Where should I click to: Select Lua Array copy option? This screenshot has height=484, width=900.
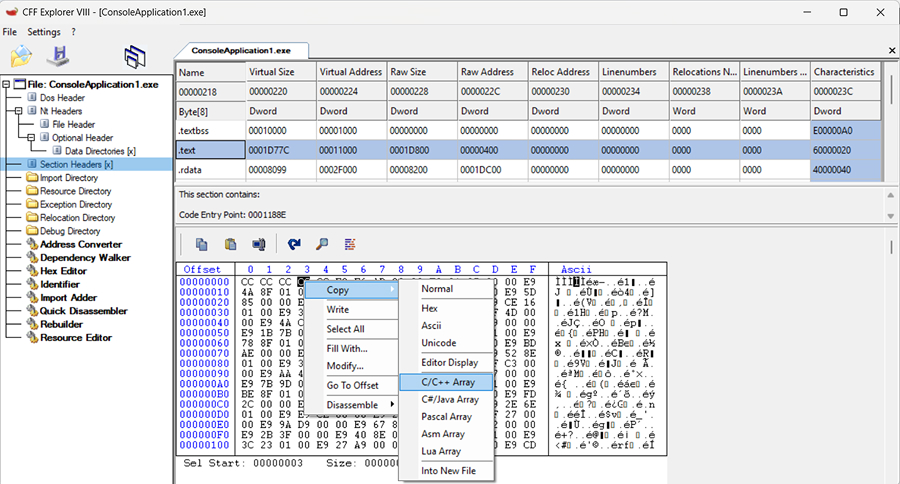tap(447, 451)
